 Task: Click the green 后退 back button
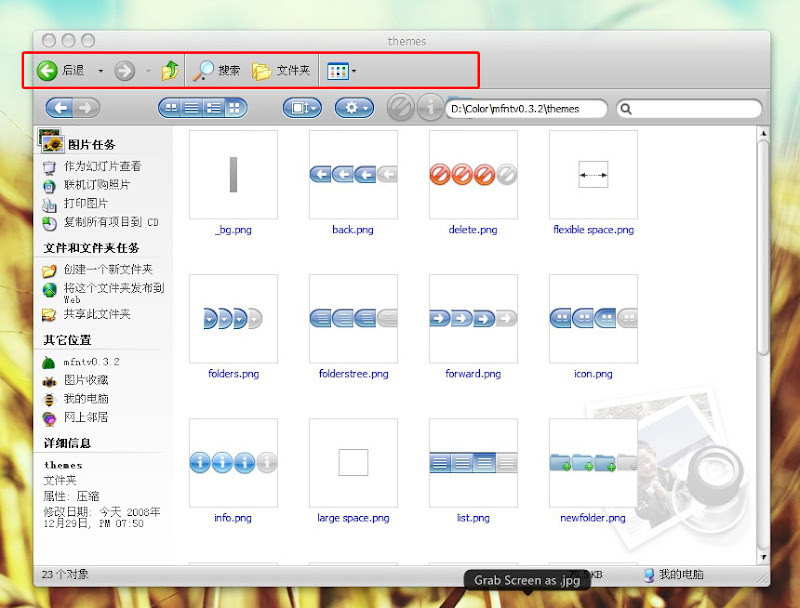click(x=60, y=70)
